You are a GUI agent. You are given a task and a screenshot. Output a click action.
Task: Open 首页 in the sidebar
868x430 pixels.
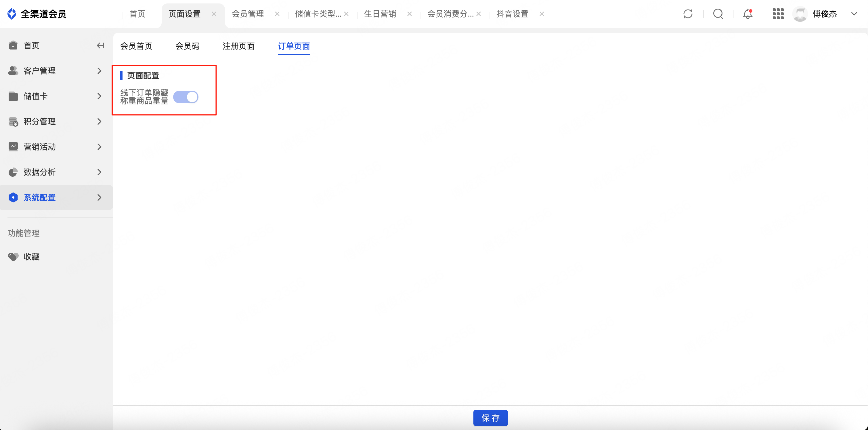pos(56,45)
